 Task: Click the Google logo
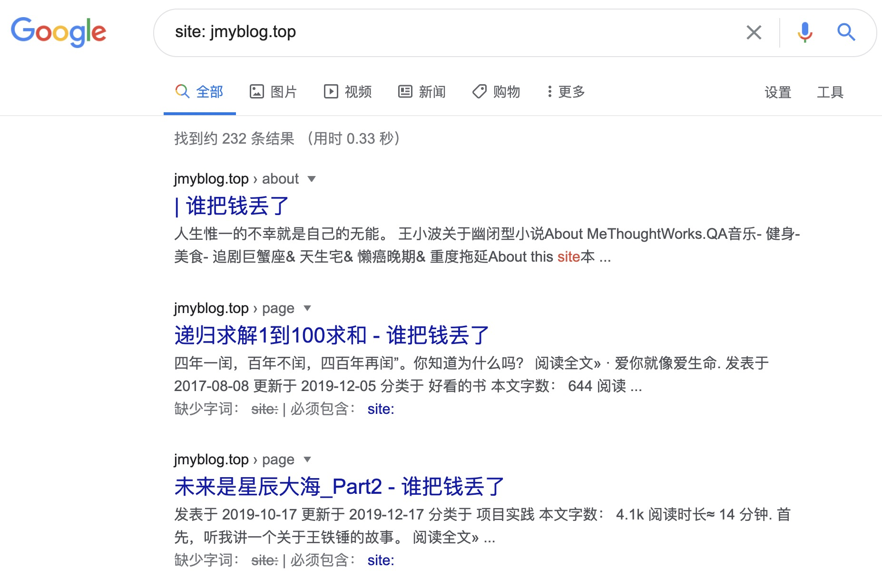pos(59,32)
